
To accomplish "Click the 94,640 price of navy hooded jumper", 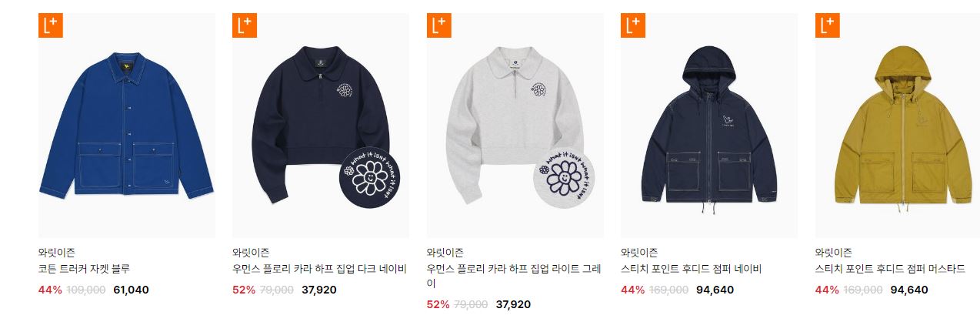I will point(715,290).
